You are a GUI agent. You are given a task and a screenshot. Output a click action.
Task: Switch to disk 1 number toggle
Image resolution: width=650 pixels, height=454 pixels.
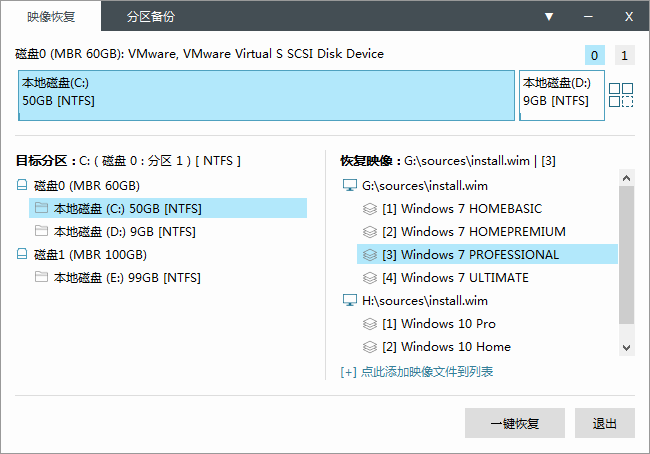[624, 56]
